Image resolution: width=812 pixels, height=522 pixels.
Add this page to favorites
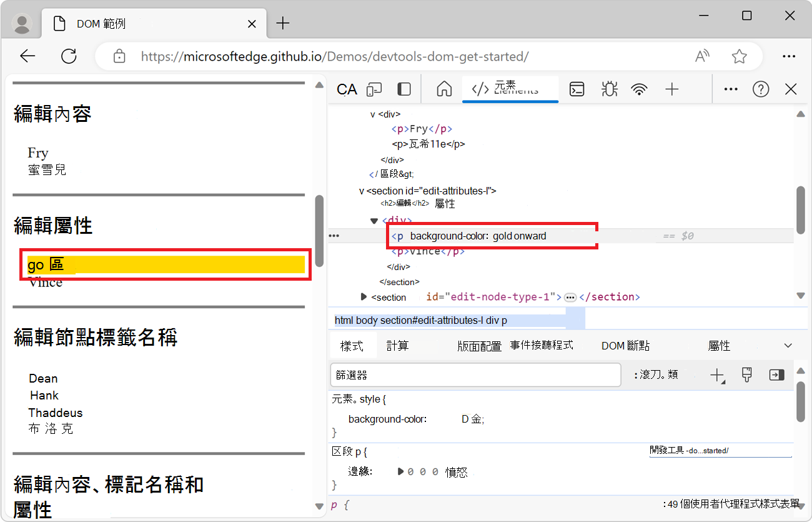[740, 56]
